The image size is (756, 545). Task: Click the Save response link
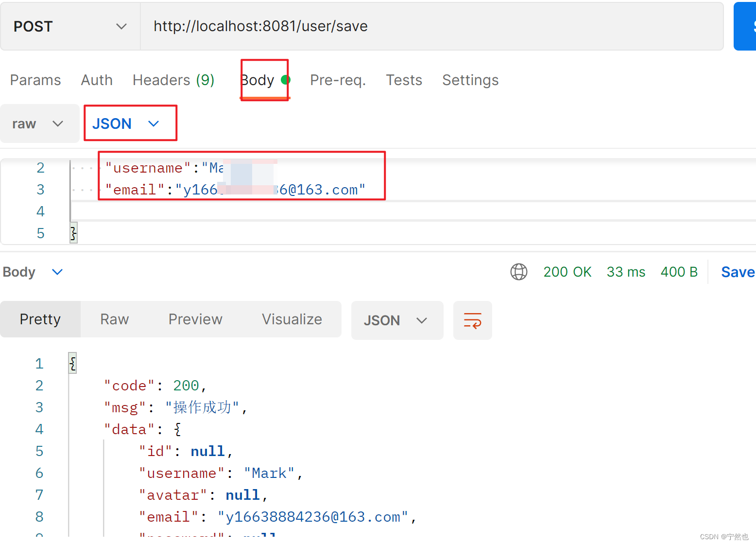(738, 272)
